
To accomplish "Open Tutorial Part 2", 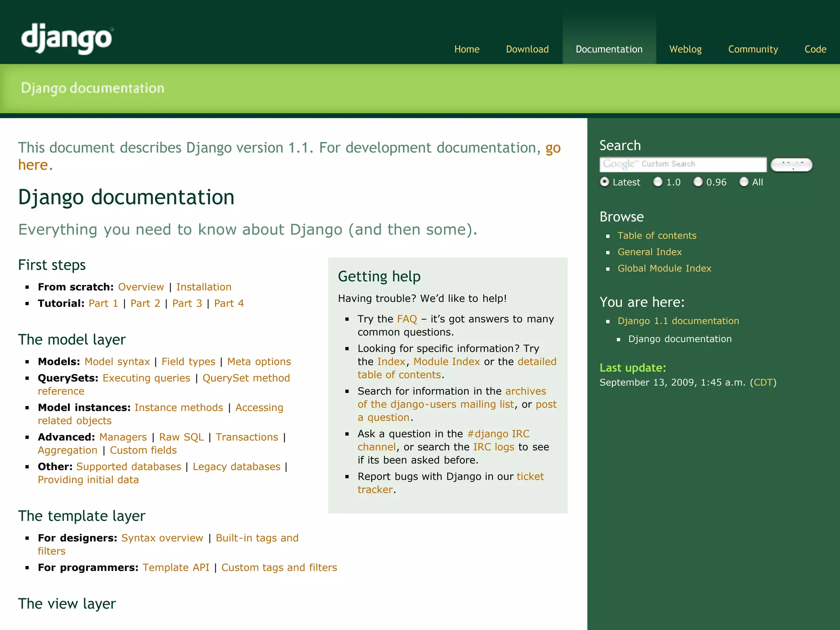I will coord(145,303).
